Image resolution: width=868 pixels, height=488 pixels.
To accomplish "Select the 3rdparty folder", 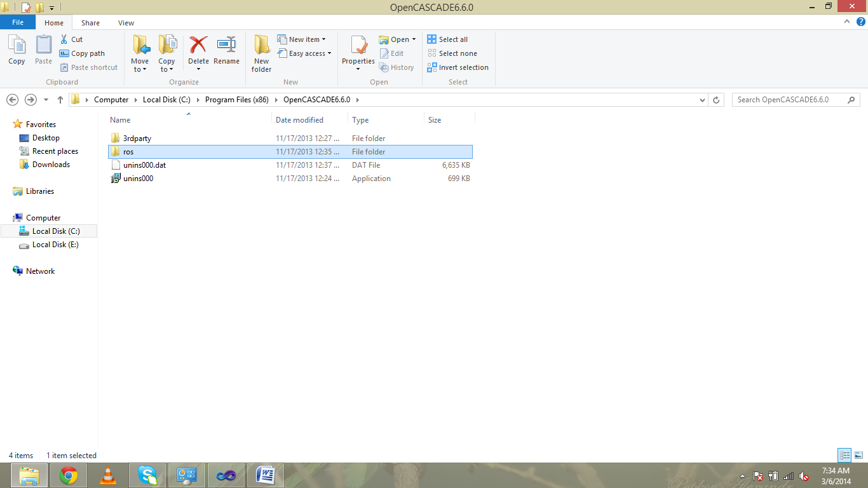I will click(290, 138).
